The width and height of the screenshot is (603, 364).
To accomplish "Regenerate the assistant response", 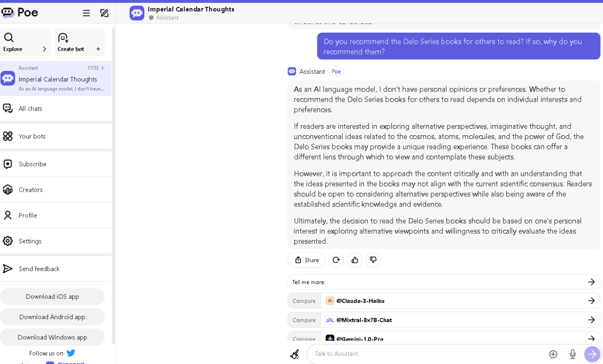I will point(336,260).
